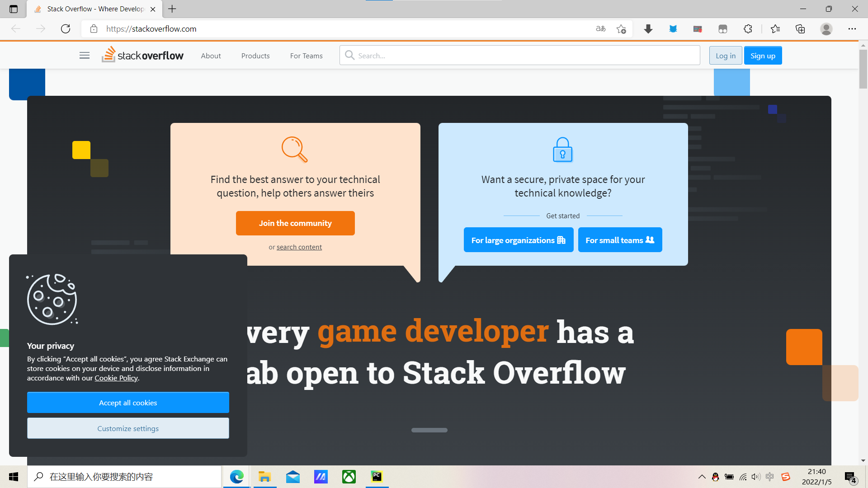Open the volume control tray icon
868x488 pixels.
[756, 477]
